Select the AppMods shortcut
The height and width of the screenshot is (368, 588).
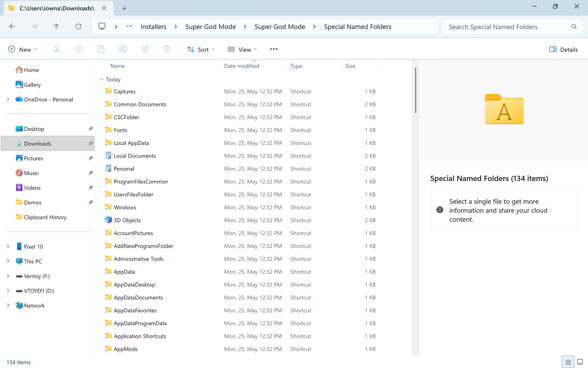point(125,349)
